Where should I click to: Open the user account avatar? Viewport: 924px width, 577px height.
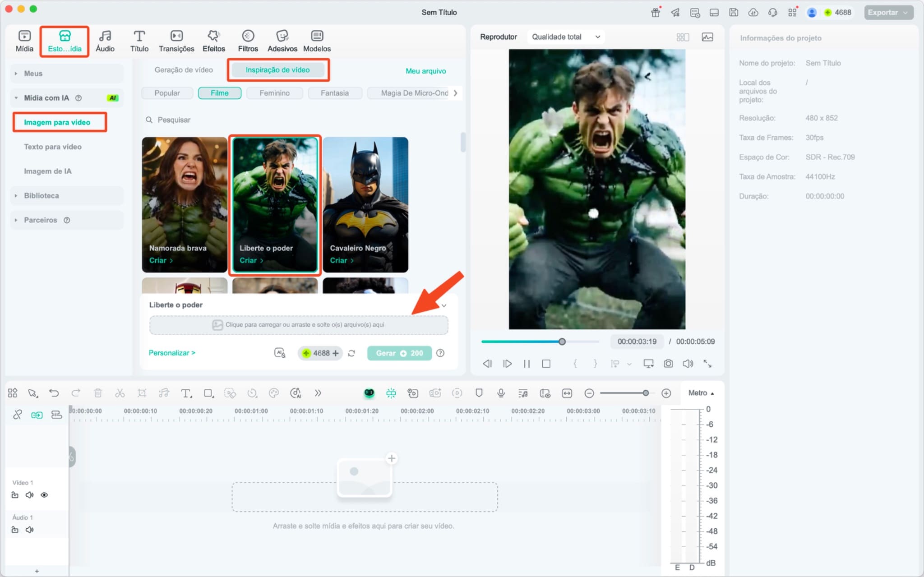click(812, 13)
